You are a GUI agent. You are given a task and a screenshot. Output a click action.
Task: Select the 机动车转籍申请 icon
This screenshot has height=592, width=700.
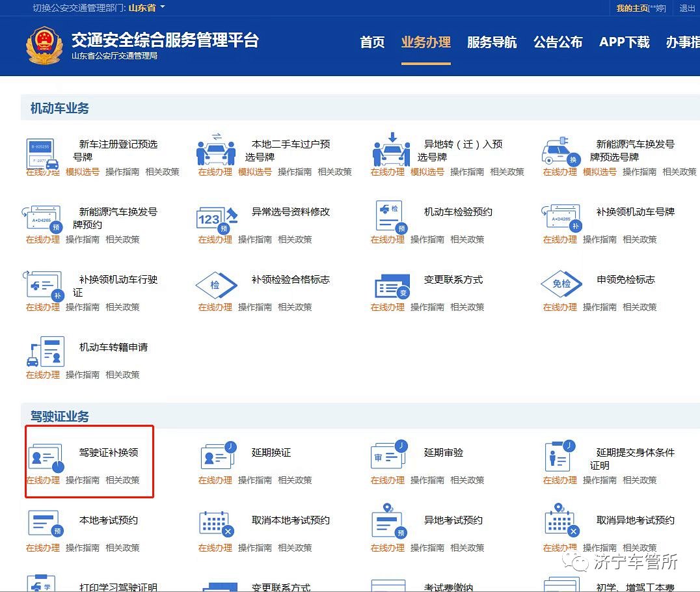(x=44, y=352)
